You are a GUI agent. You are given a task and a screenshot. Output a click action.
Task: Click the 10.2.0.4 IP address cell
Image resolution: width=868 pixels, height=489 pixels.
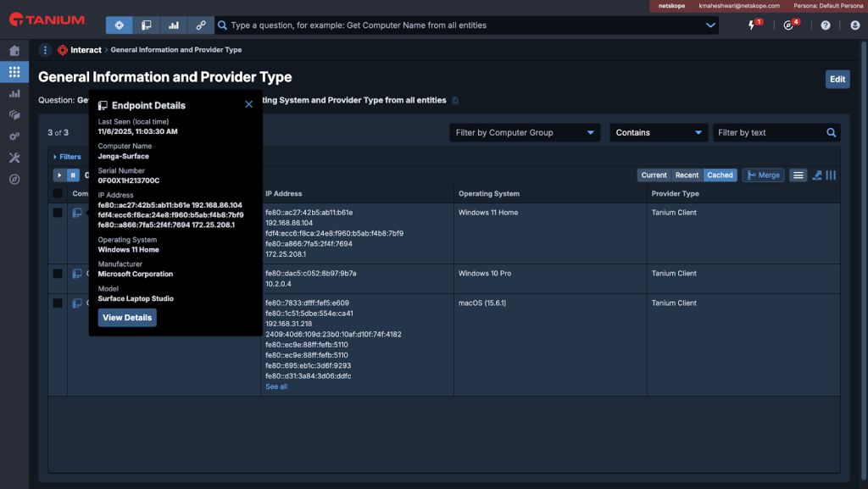[278, 284]
